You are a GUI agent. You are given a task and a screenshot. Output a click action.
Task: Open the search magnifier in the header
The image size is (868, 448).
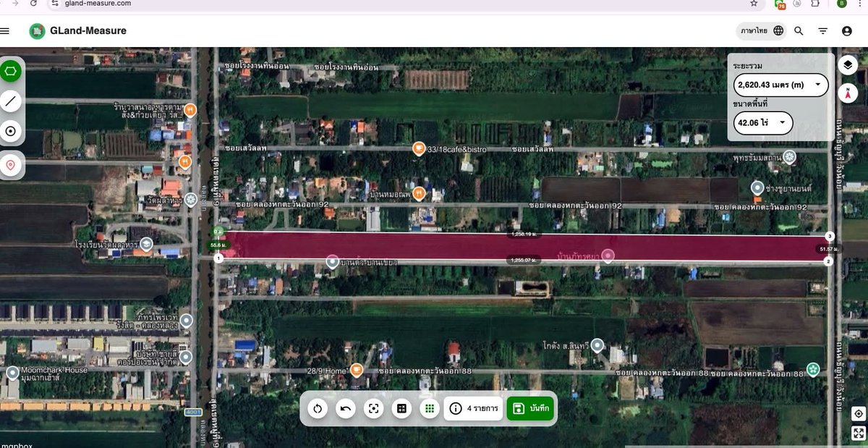point(799,31)
